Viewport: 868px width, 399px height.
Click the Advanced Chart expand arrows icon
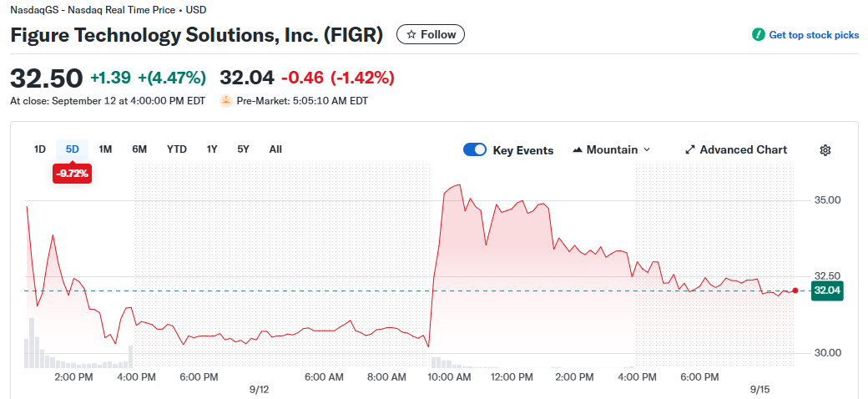coord(690,150)
